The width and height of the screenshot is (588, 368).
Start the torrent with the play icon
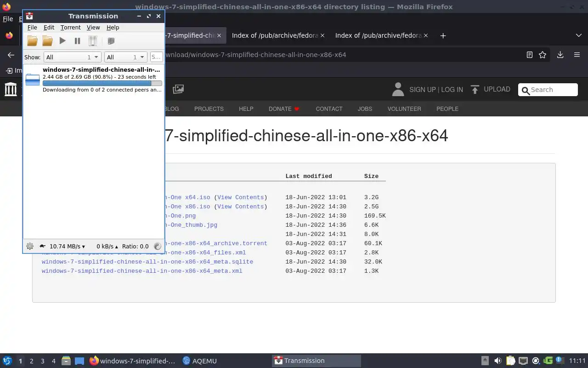click(x=62, y=41)
